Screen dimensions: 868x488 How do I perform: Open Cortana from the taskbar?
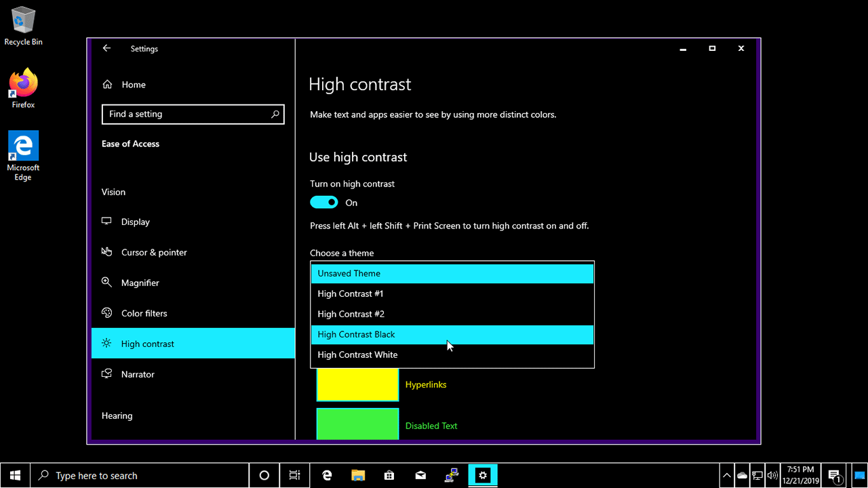point(264,476)
